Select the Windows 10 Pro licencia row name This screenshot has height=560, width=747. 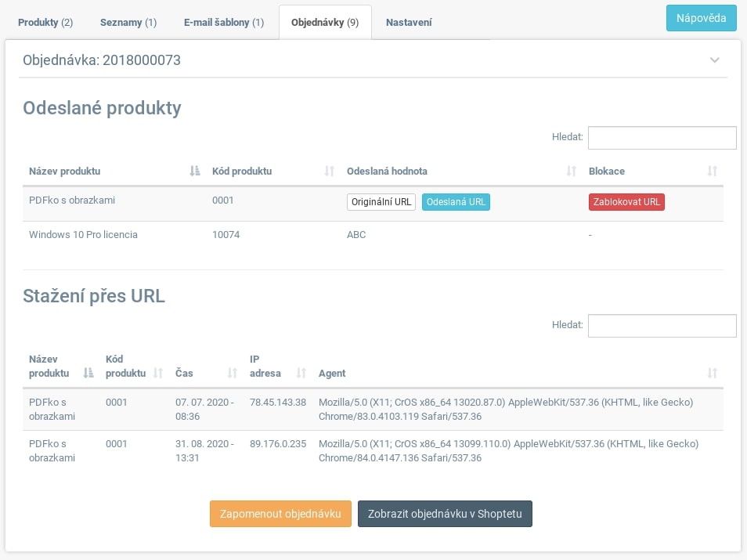83,234
